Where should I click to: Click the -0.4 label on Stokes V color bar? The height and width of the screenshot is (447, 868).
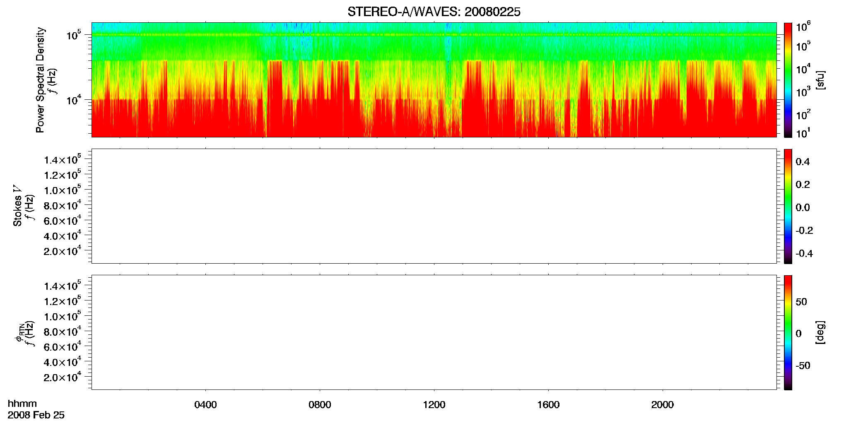tap(804, 254)
